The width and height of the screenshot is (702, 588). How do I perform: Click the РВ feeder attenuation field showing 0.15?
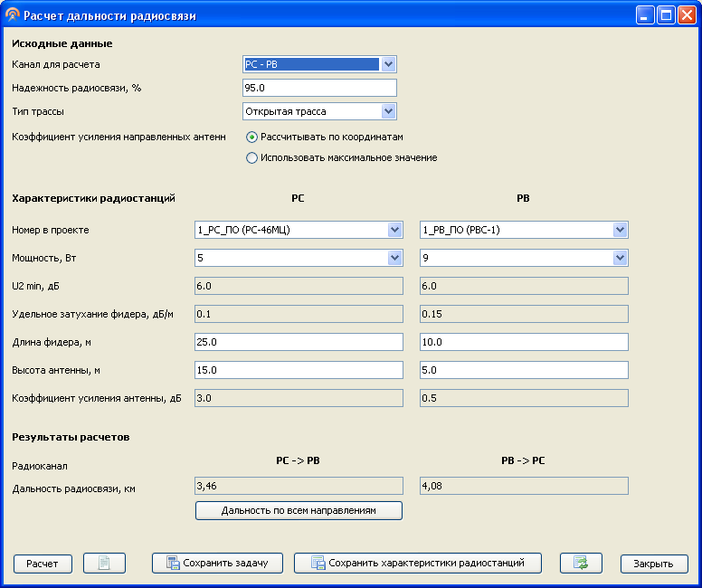[x=524, y=314]
